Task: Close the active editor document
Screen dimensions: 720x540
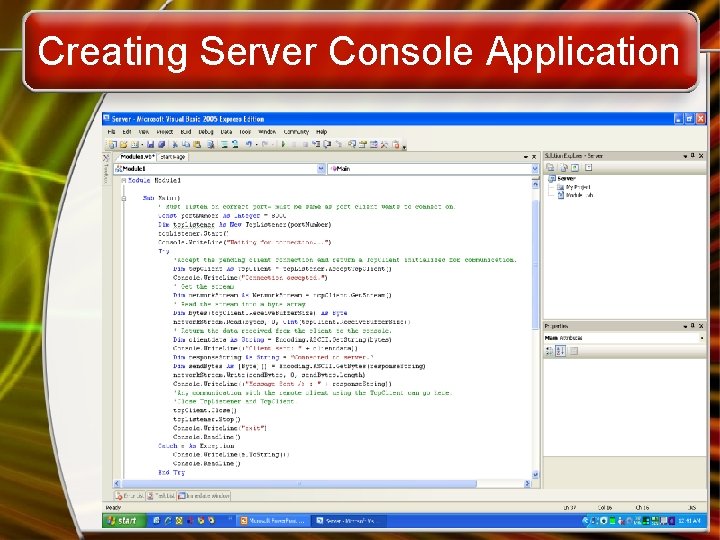Action: [x=534, y=157]
